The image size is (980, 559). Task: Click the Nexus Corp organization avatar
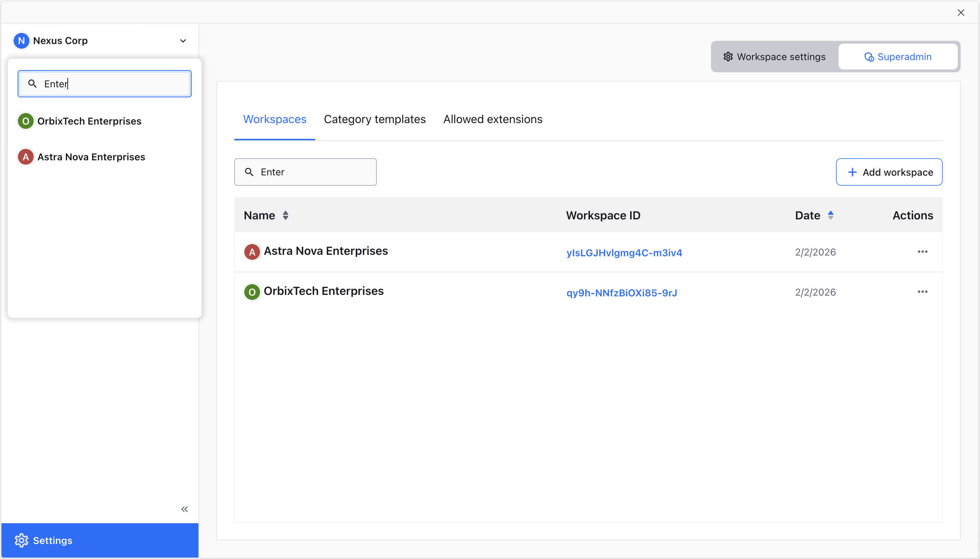[21, 40]
